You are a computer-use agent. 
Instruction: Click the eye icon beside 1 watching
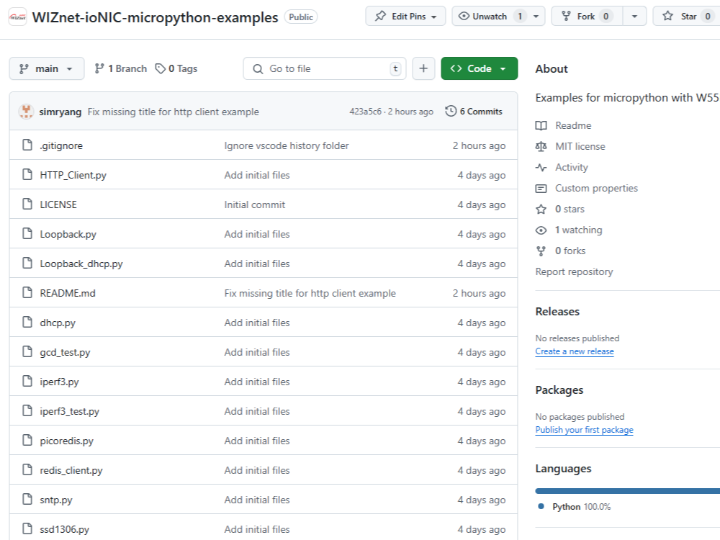click(x=541, y=230)
